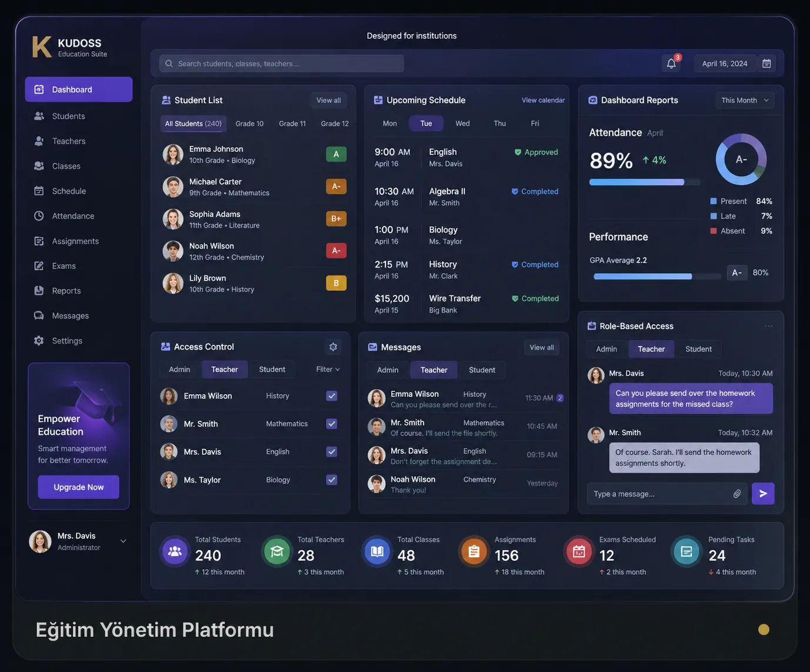Open the notifications bell
The image size is (810, 672).
[x=671, y=64]
